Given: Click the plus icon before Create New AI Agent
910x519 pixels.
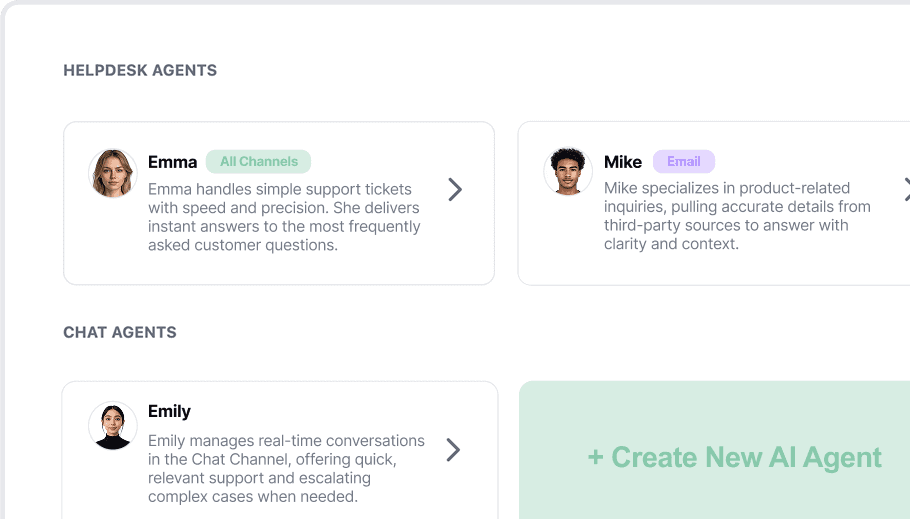Looking at the screenshot, I should pos(596,458).
